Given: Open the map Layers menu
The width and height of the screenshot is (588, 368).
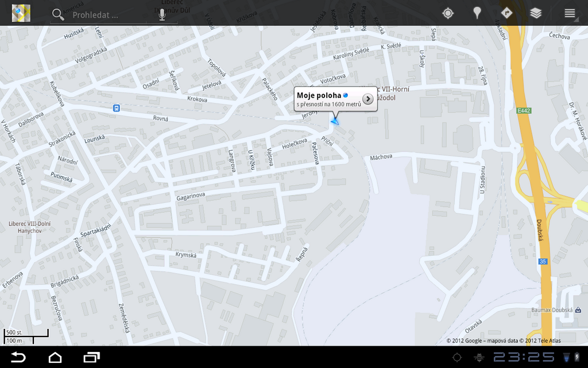Looking at the screenshot, I should [x=536, y=13].
